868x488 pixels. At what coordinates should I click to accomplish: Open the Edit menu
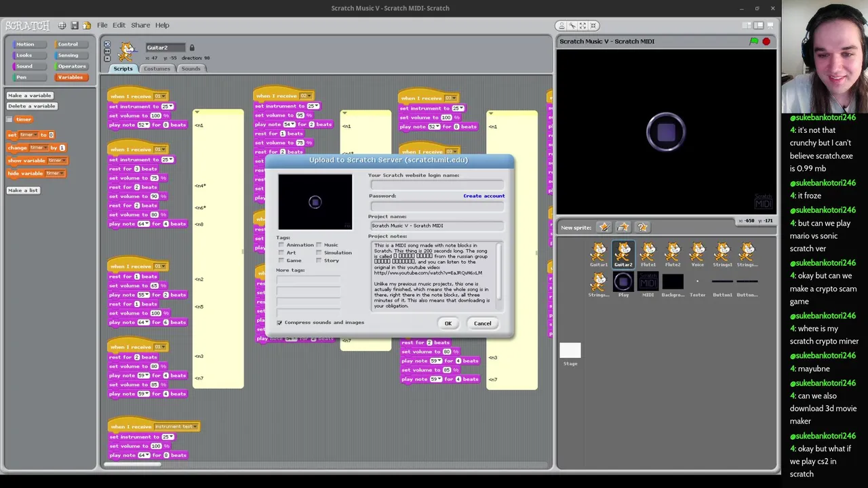coord(119,25)
